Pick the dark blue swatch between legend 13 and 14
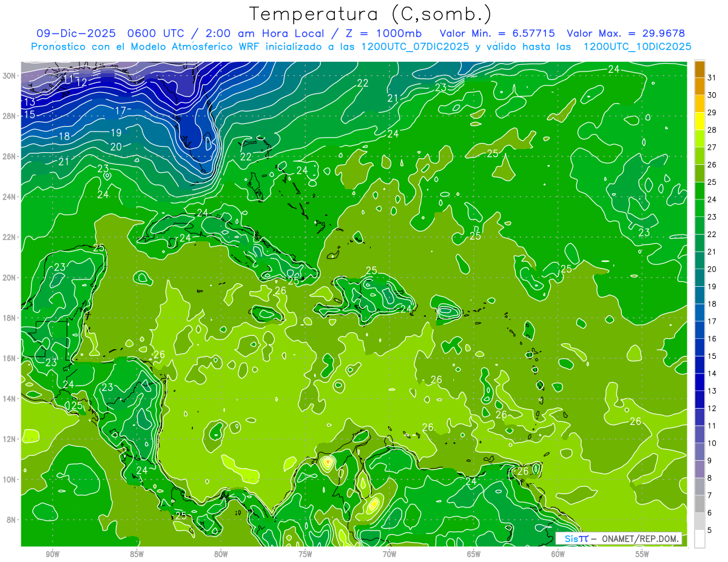 [x=699, y=382]
